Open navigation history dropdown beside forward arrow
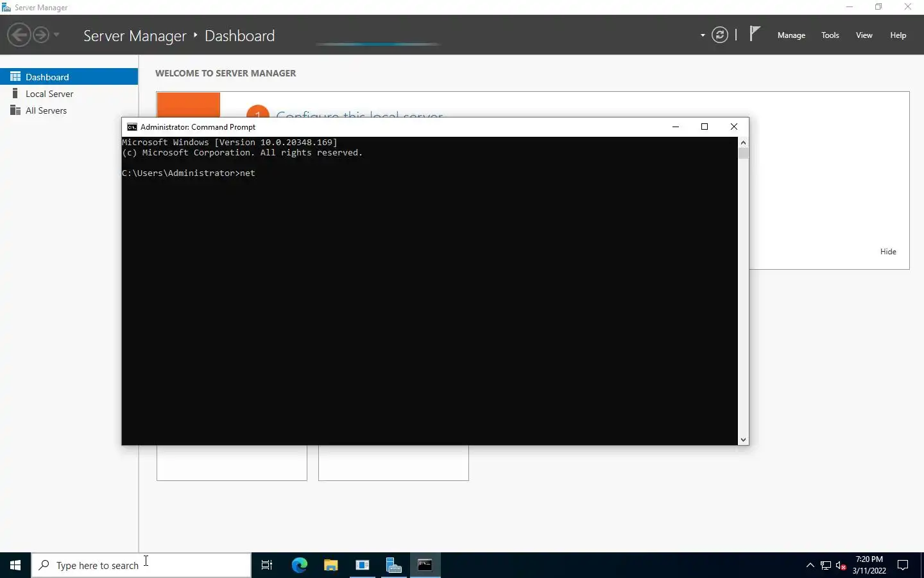This screenshot has height=578, width=924. pyautogui.click(x=56, y=35)
